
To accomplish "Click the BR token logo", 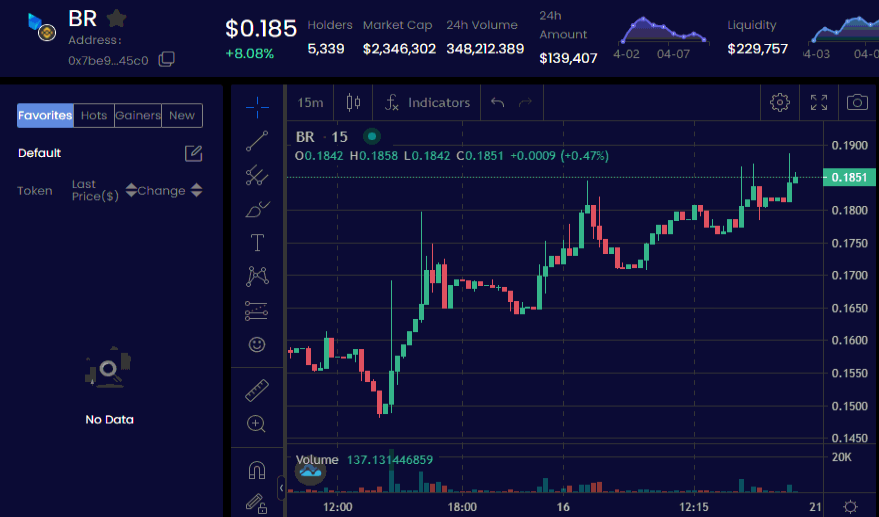I will pyautogui.click(x=41, y=27).
